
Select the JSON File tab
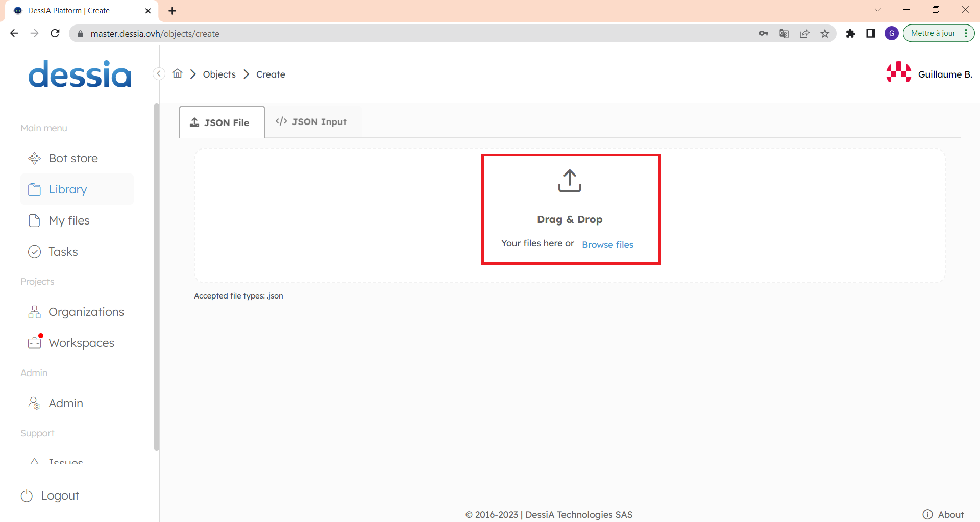[x=222, y=122]
